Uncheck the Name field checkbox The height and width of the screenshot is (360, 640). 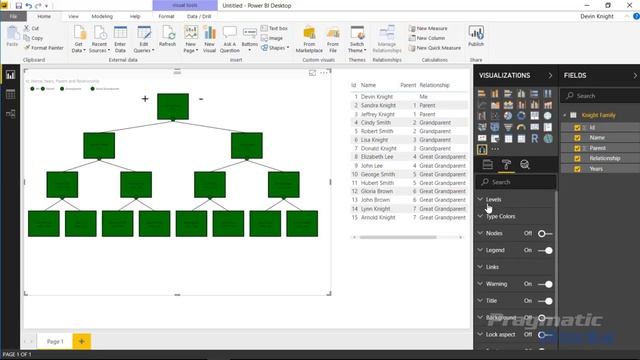click(x=577, y=138)
